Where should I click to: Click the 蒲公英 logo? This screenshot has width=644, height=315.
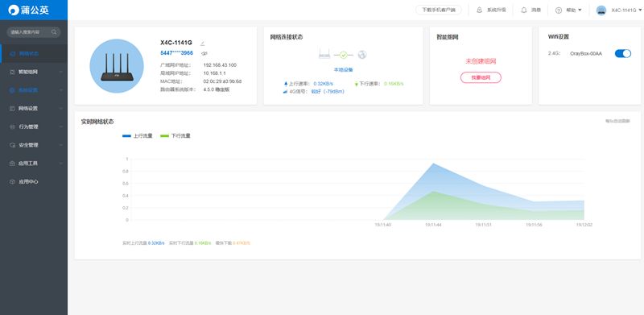(29, 10)
